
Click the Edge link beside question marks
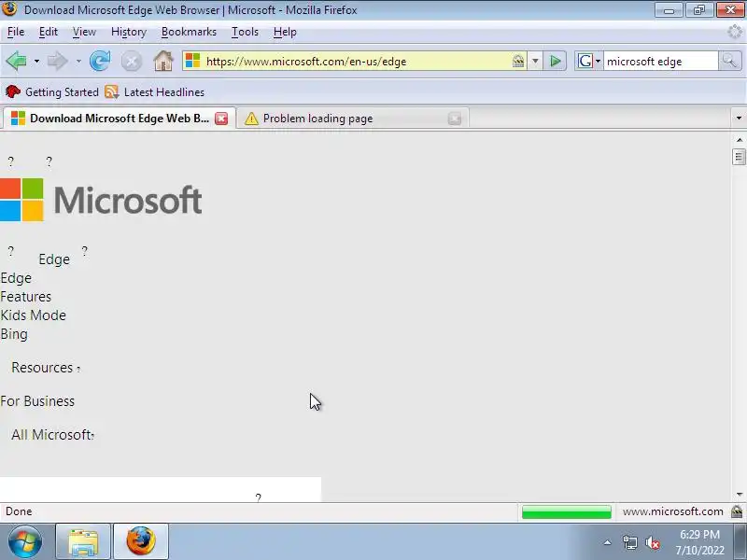(x=54, y=259)
